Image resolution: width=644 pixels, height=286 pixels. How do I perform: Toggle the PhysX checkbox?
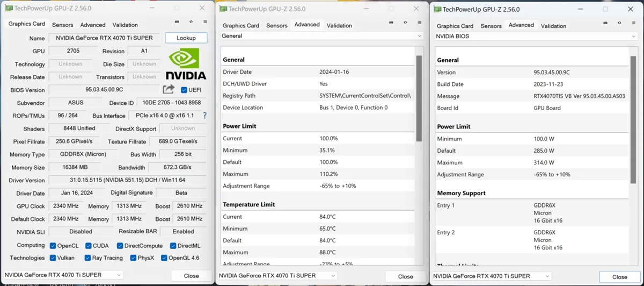133,258
